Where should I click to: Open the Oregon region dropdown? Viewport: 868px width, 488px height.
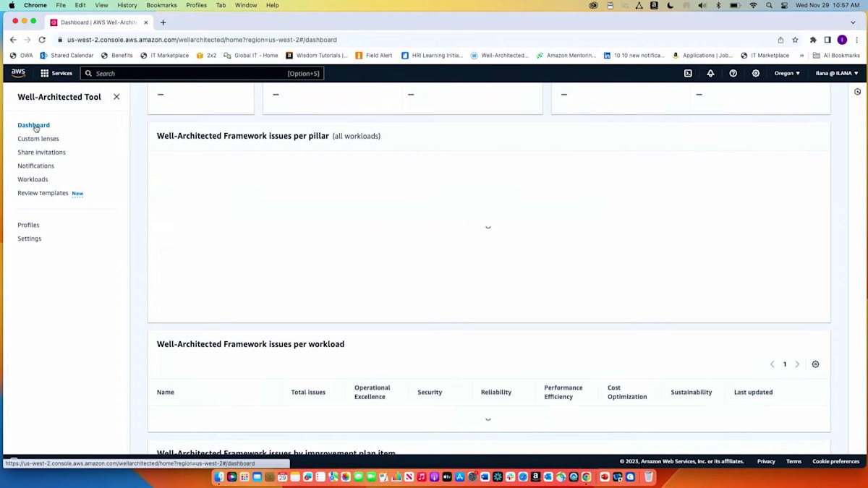click(x=787, y=73)
